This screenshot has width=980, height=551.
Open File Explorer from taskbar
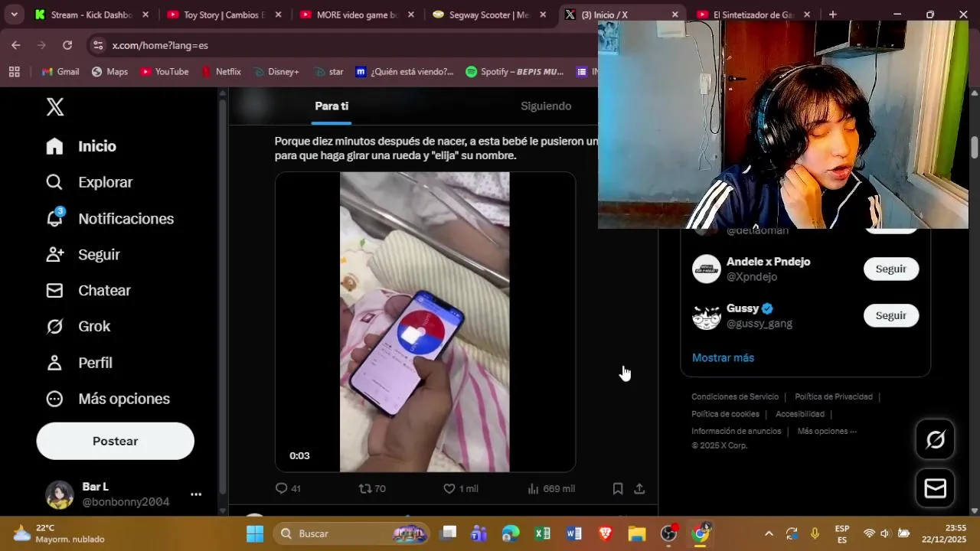click(x=637, y=533)
